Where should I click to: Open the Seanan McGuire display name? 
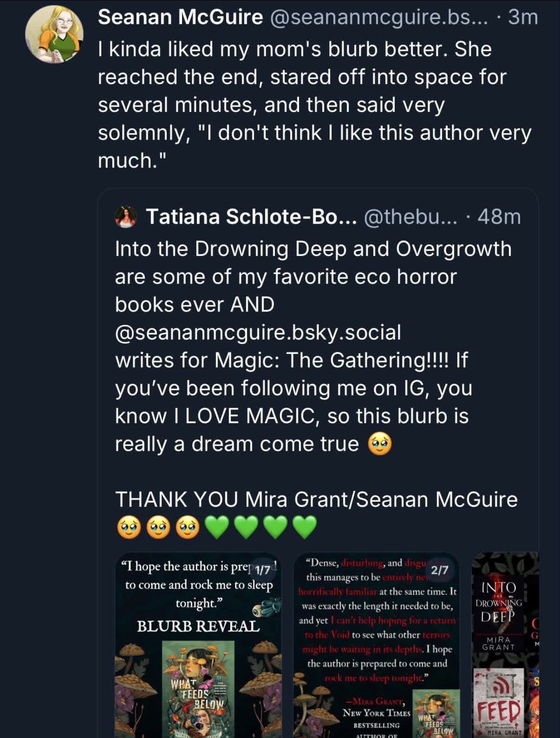(x=180, y=17)
